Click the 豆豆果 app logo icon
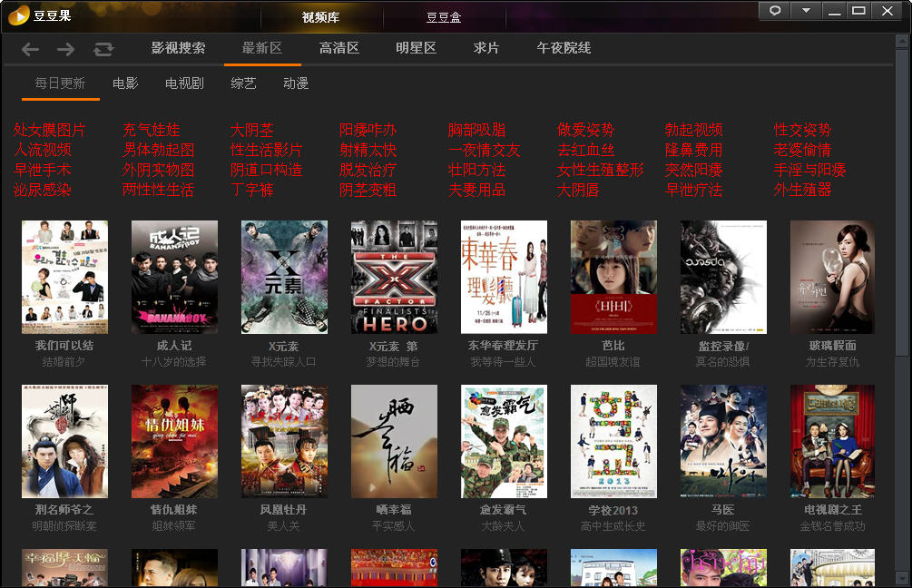The height and width of the screenshot is (588, 912). 17,15
